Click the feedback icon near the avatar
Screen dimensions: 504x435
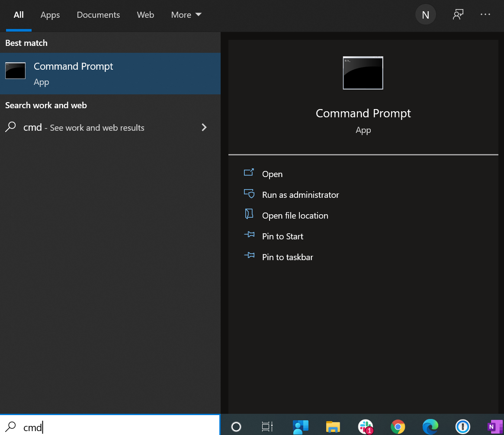point(458,14)
